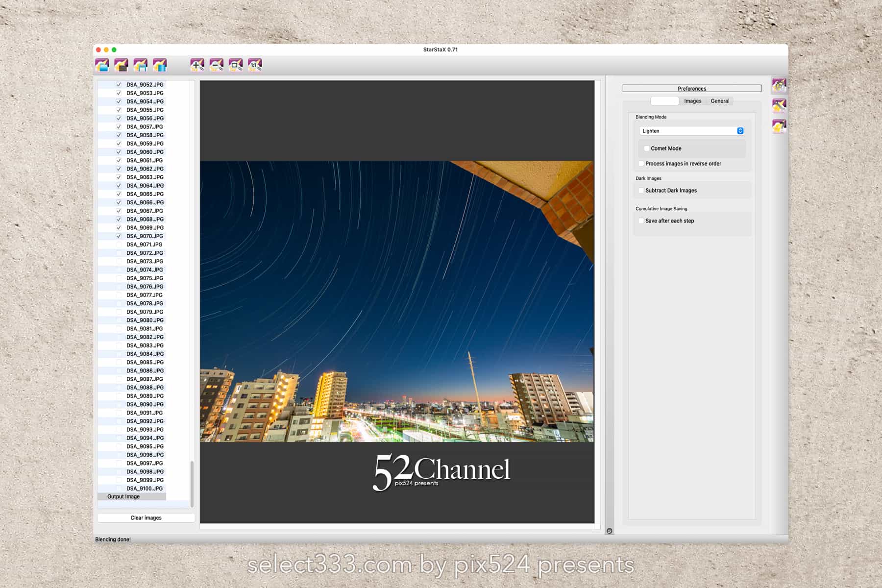Toggle Process images in reverse order
The height and width of the screenshot is (588, 882).
point(641,164)
